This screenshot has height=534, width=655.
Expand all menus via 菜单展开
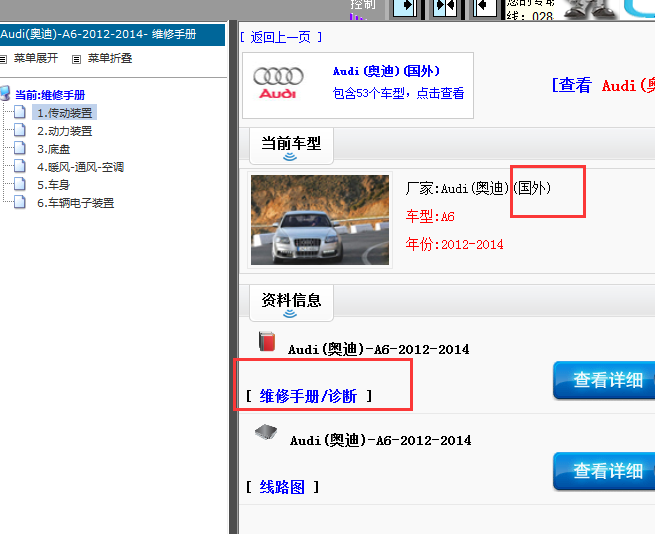coord(36,58)
